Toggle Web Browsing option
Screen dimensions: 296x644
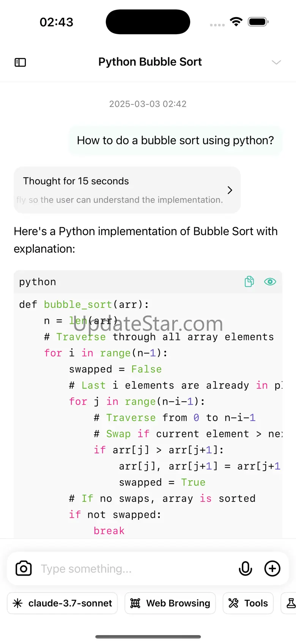tap(170, 603)
